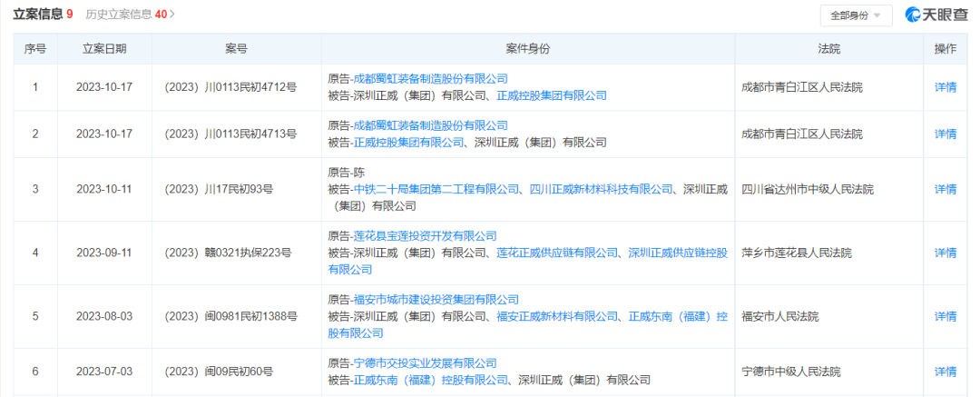Open 福安市城市建设投资集团有限公司 link
980x397 pixels.
(436, 300)
